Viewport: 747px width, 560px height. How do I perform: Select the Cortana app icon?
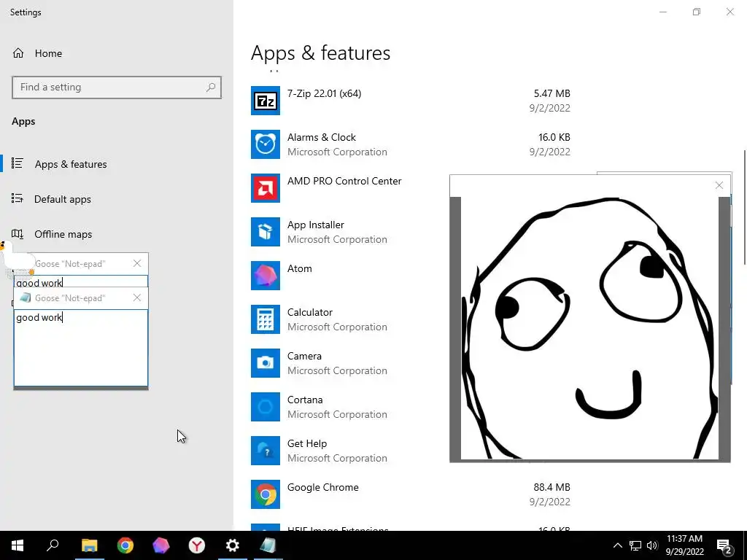[266, 407]
